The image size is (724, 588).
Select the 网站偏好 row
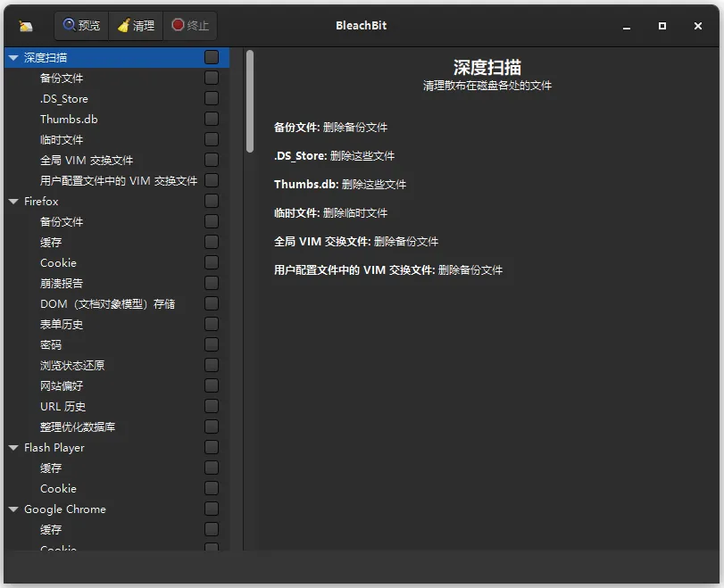click(x=116, y=385)
